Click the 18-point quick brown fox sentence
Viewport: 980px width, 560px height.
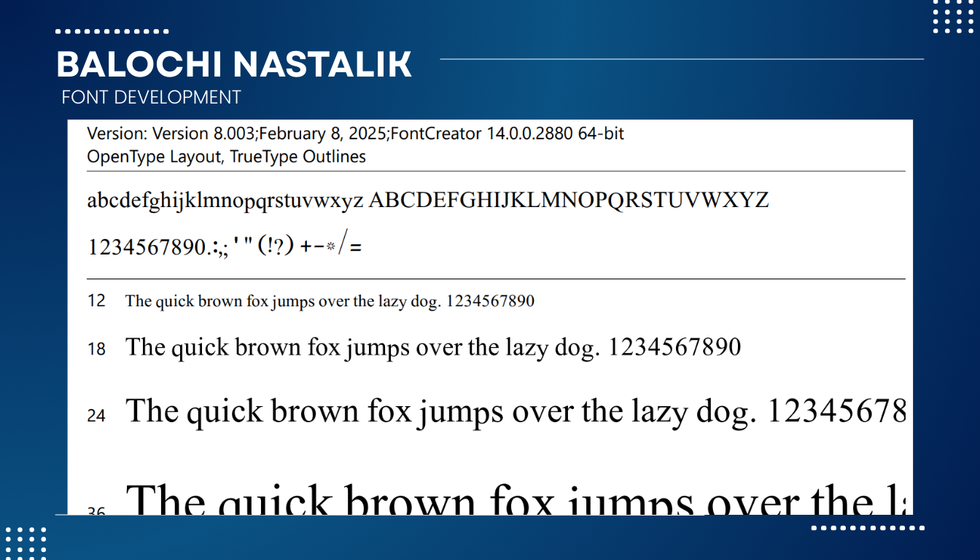[x=433, y=347]
